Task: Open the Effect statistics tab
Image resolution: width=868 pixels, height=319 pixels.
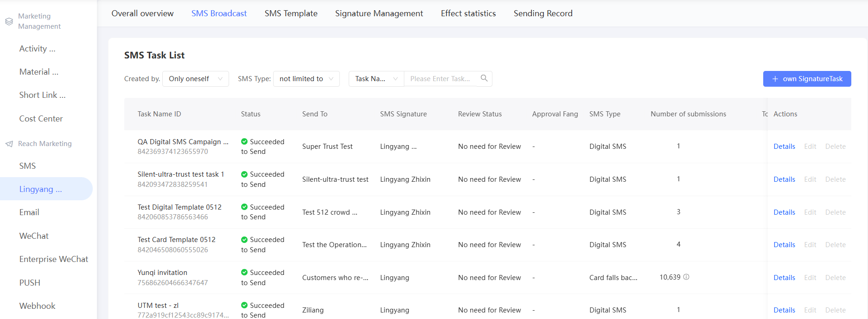Action: pyautogui.click(x=468, y=13)
